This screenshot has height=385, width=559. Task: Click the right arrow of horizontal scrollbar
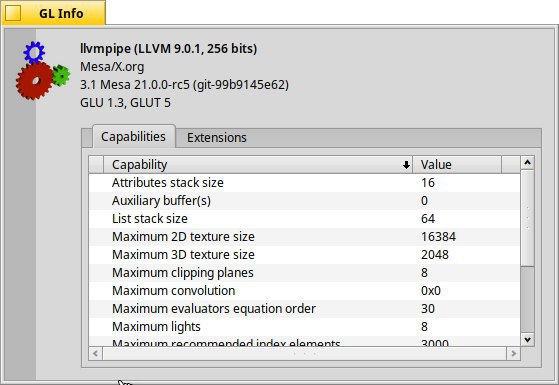(513, 354)
